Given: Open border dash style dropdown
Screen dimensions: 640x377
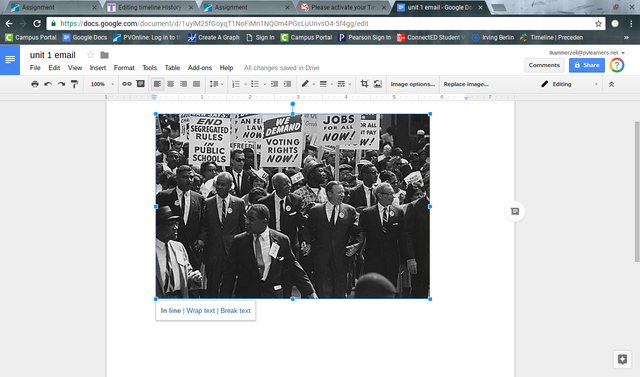Looking at the screenshot, I should pos(344,84).
